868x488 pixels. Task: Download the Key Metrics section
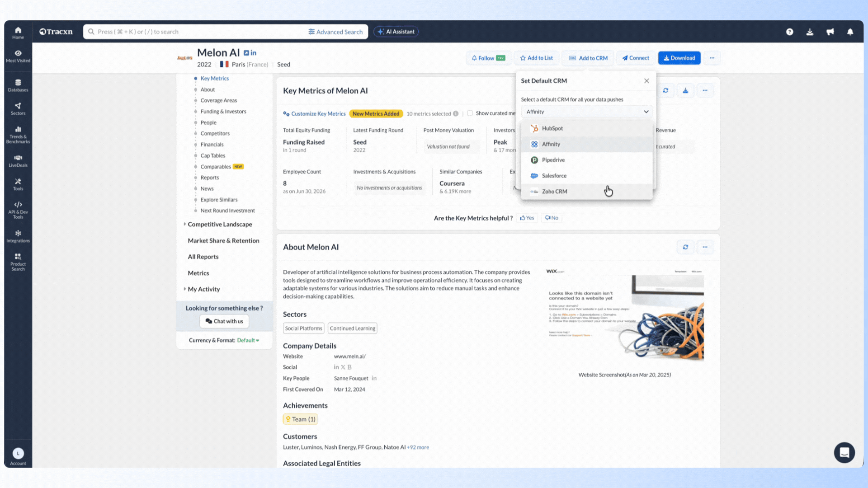(685, 90)
